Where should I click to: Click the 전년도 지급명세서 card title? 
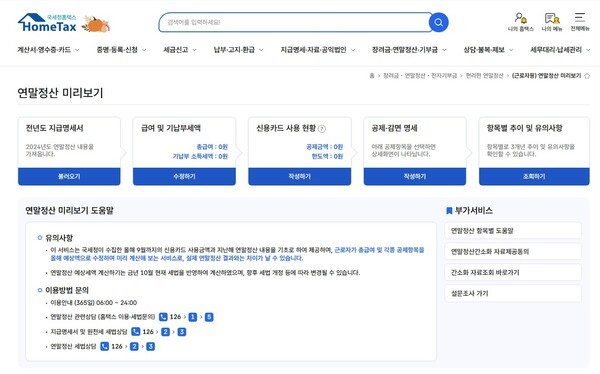(54, 128)
